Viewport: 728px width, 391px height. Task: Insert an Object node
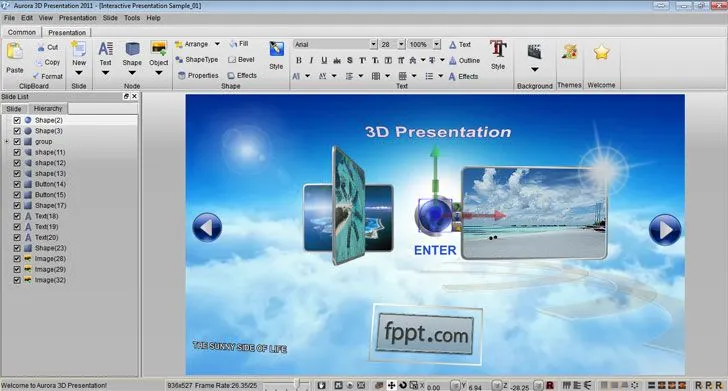pos(159,54)
